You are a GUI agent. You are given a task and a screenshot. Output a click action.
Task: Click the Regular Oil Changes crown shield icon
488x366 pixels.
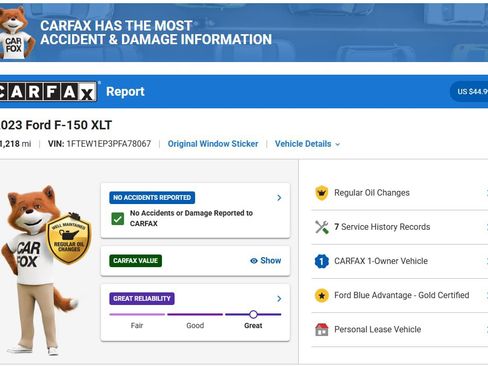pos(321,193)
